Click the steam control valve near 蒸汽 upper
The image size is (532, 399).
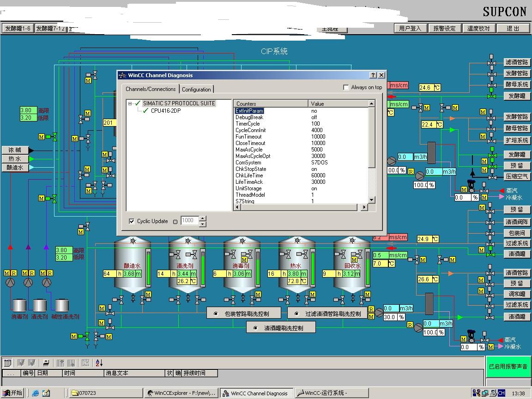(472, 186)
